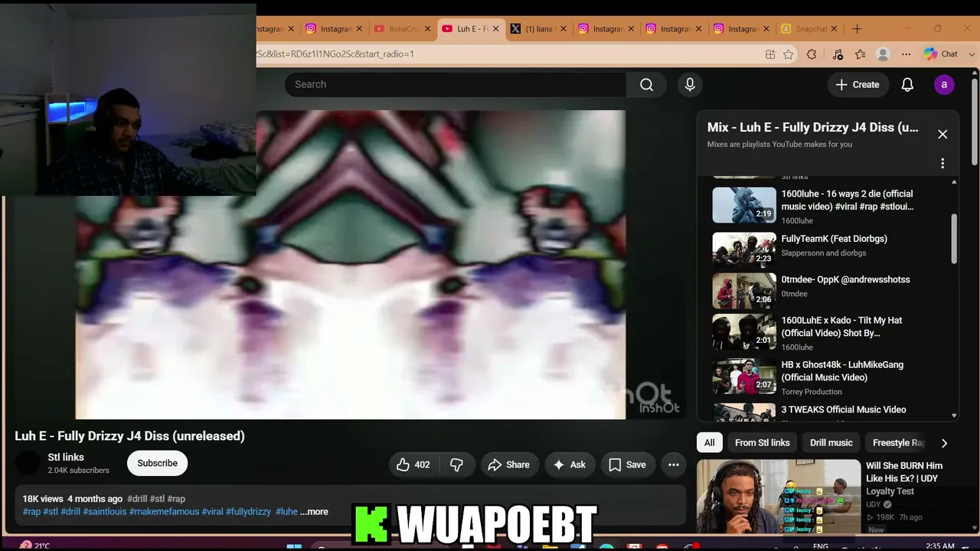This screenshot has height=551, width=980.
Task: Select the Drill music chip
Action: coord(831,442)
